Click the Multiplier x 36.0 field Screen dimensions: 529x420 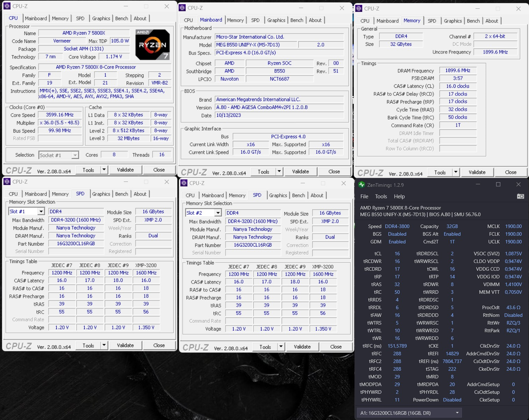click(x=60, y=123)
